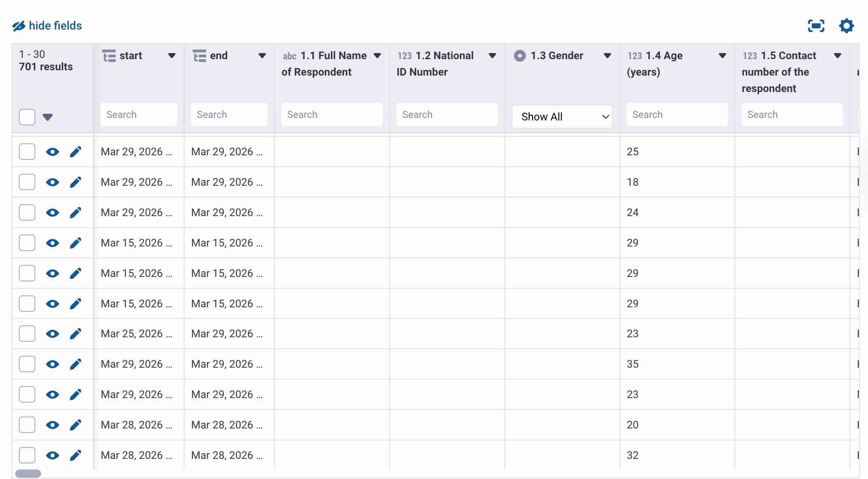Open bulk selection options arrow
868x479 pixels.
[48, 117]
